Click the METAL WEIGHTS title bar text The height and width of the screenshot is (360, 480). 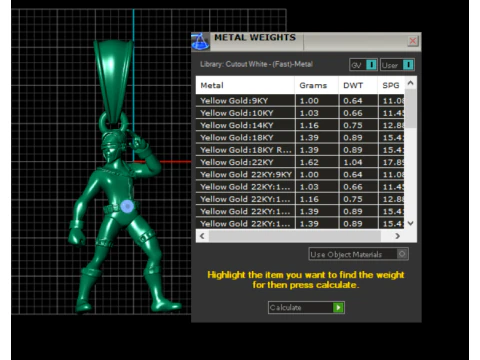tap(255, 37)
